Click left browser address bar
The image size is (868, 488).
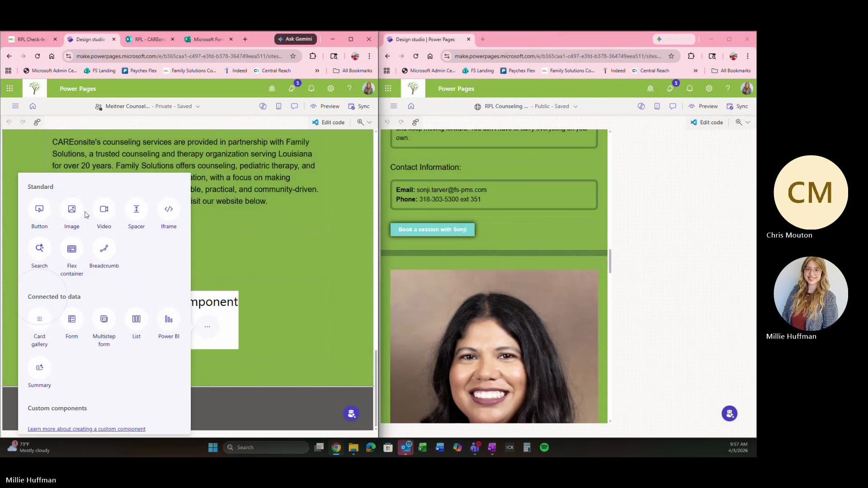click(179, 56)
